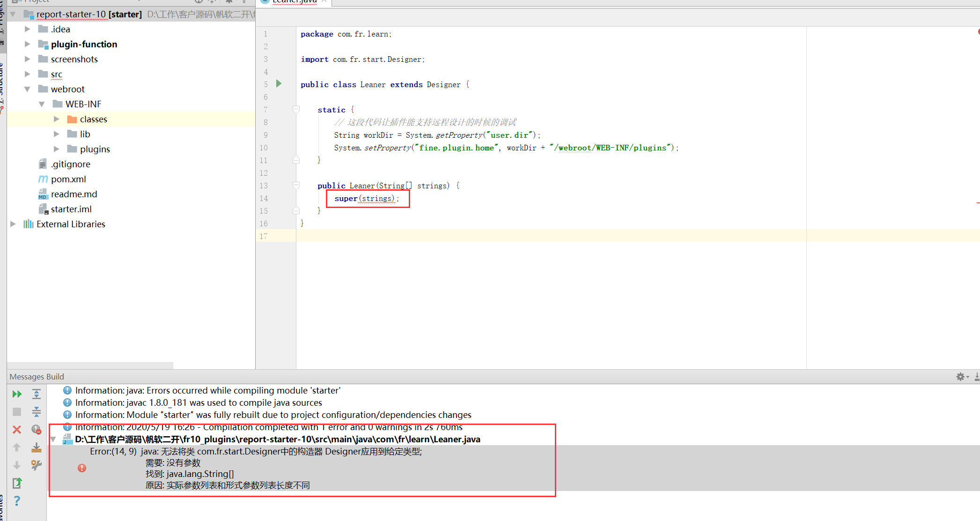
Task: Click the red error icon in Messages
Action: (x=82, y=468)
